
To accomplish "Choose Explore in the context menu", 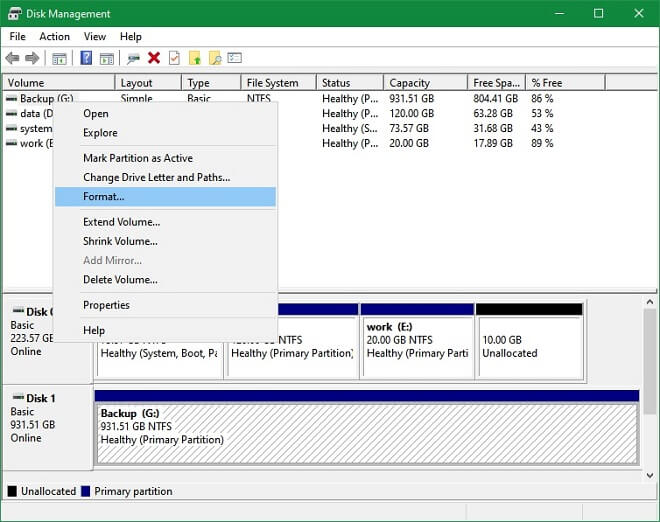I will 165,133.
